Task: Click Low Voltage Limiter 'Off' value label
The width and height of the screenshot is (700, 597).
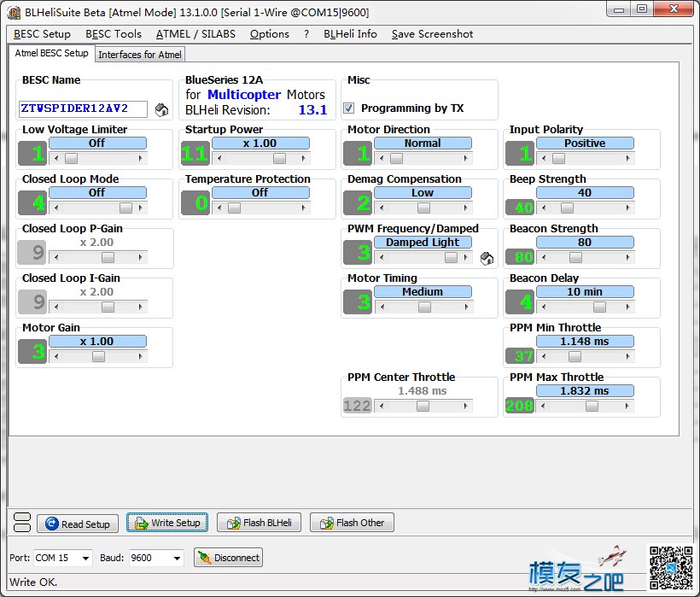Action: pyautogui.click(x=97, y=143)
